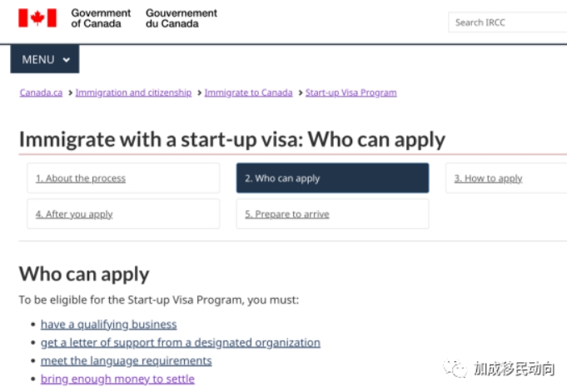This screenshot has width=567, height=392.
Task: Click the Search IRCC input field
Action: (507, 22)
